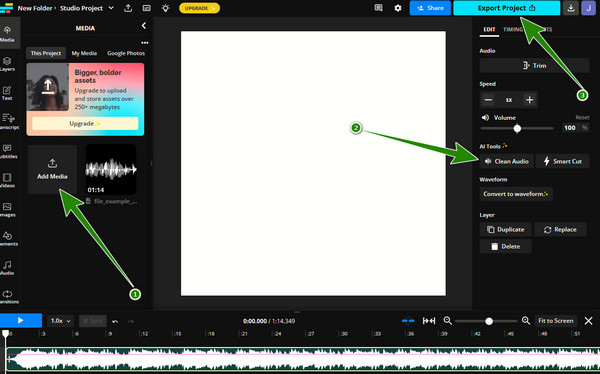Click the Split button in timeline toolbar
600x374 pixels.
(x=93, y=321)
